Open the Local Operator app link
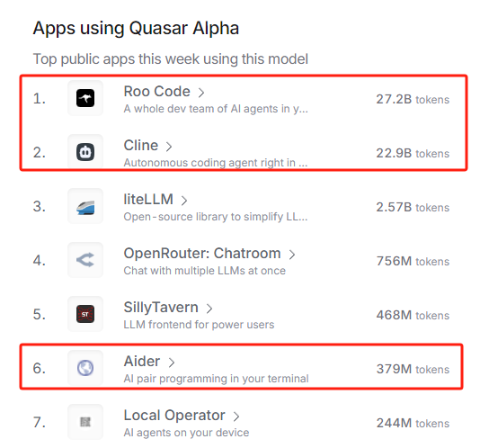This screenshot has height=448, width=480. pyautogui.click(x=174, y=416)
